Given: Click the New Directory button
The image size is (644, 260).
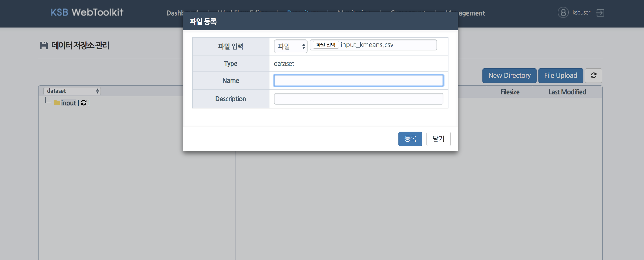Looking at the screenshot, I should [509, 75].
